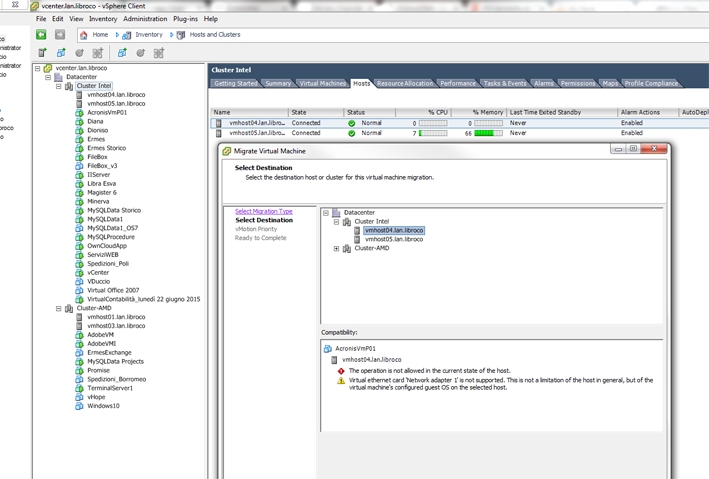Switch to the Permissions tab

tap(578, 83)
